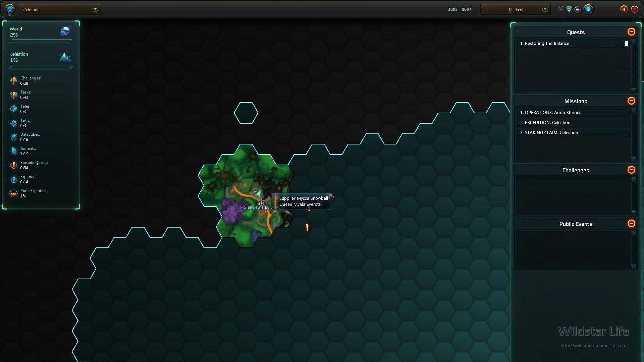
Task: Click the minus zoom-out button in the top bar
Action: 577,9
